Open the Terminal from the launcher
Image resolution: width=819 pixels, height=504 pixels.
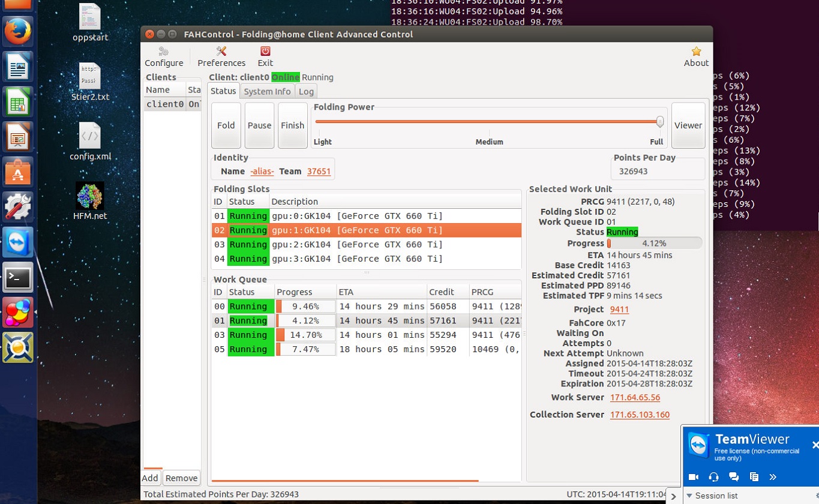click(x=18, y=278)
